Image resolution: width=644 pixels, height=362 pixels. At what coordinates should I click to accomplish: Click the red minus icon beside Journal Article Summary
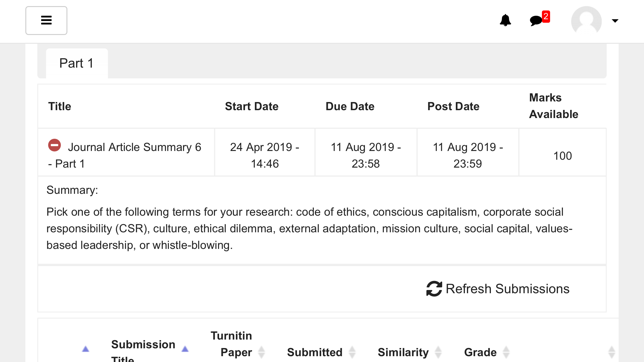[x=55, y=145]
